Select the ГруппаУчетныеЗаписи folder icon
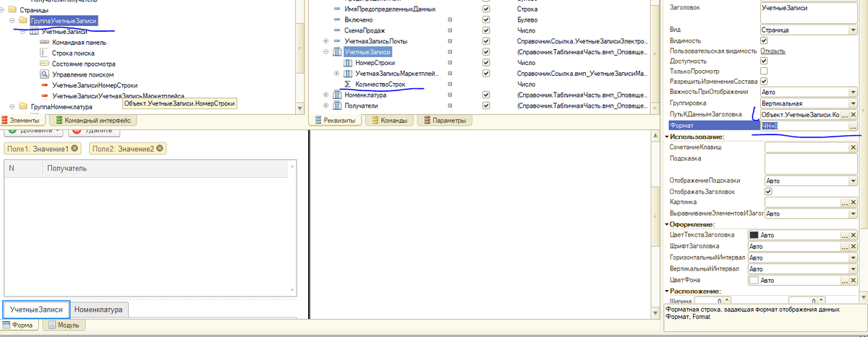Image resolution: width=868 pixels, height=337 pixels. (24, 21)
